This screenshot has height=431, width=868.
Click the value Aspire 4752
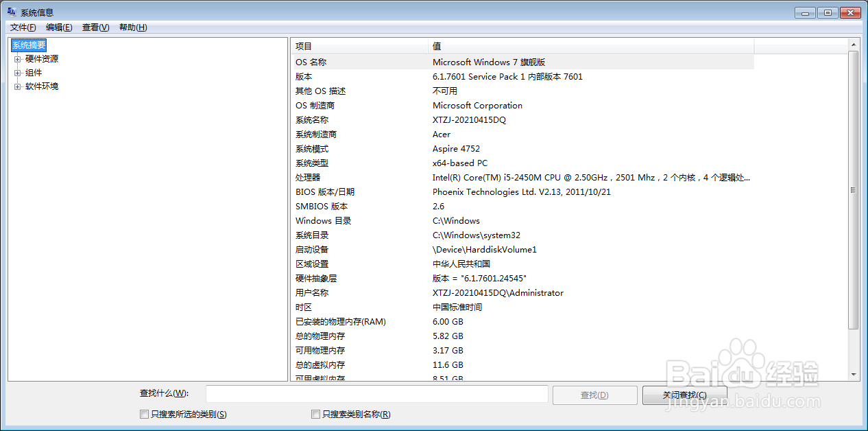456,149
